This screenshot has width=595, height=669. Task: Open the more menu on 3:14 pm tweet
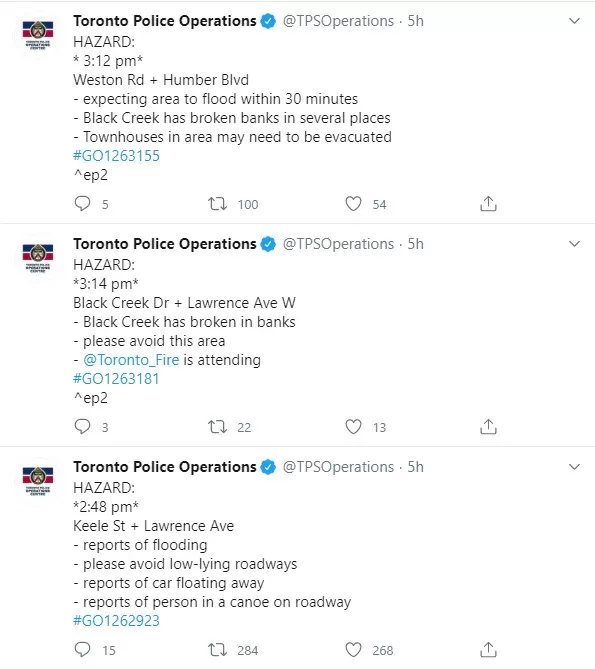click(575, 244)
